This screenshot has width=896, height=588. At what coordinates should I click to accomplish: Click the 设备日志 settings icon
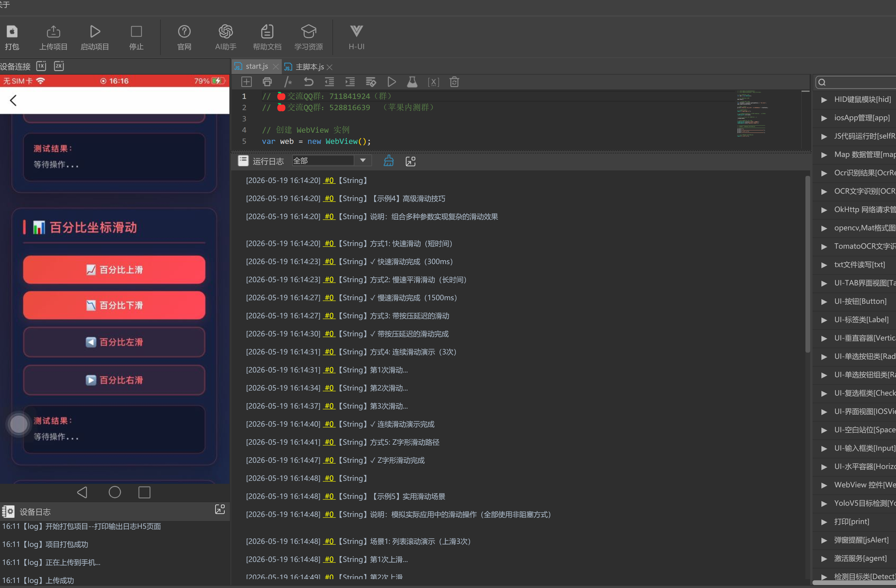tap(8, 512)
